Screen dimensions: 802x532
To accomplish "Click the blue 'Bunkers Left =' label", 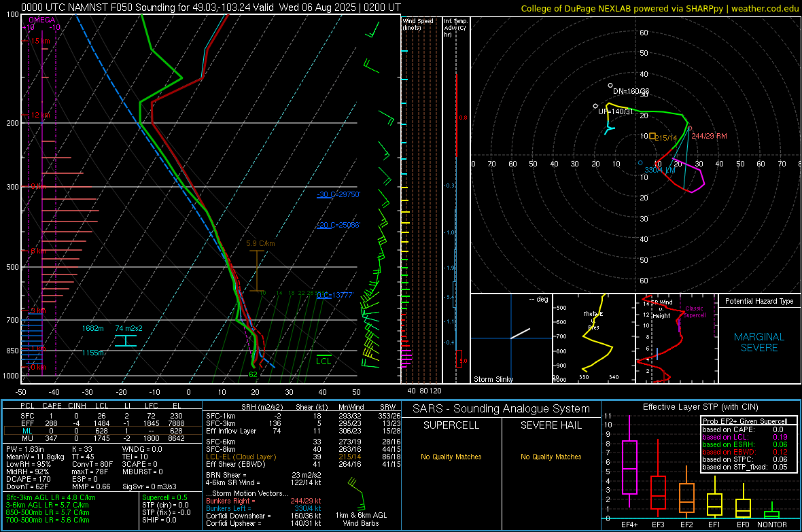I will point(228,508).
